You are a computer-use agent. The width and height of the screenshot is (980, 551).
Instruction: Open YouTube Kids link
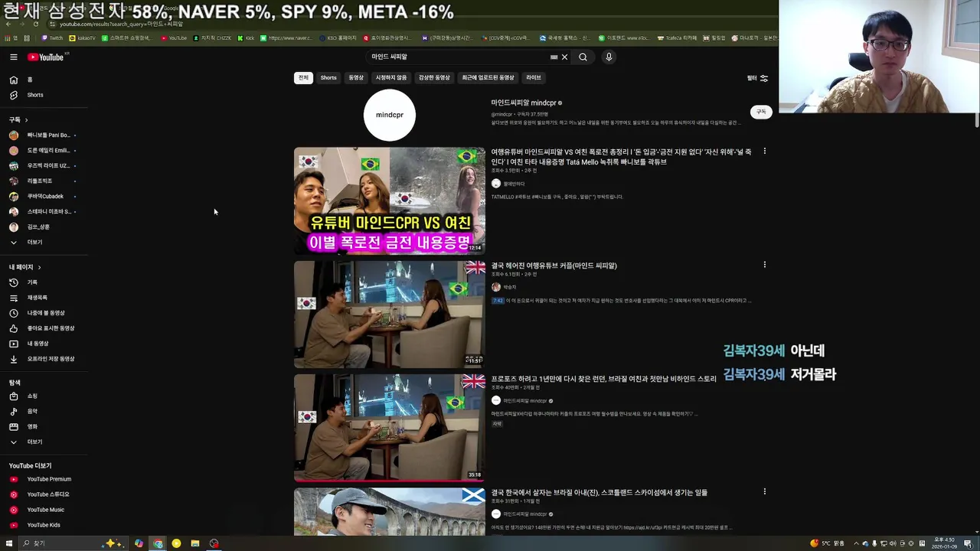click(x=42, y=525)
